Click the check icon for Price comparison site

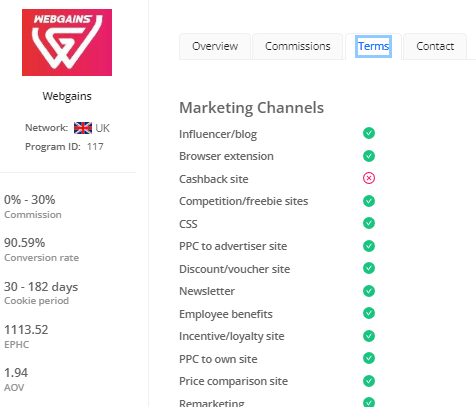[x=369, y=381]
